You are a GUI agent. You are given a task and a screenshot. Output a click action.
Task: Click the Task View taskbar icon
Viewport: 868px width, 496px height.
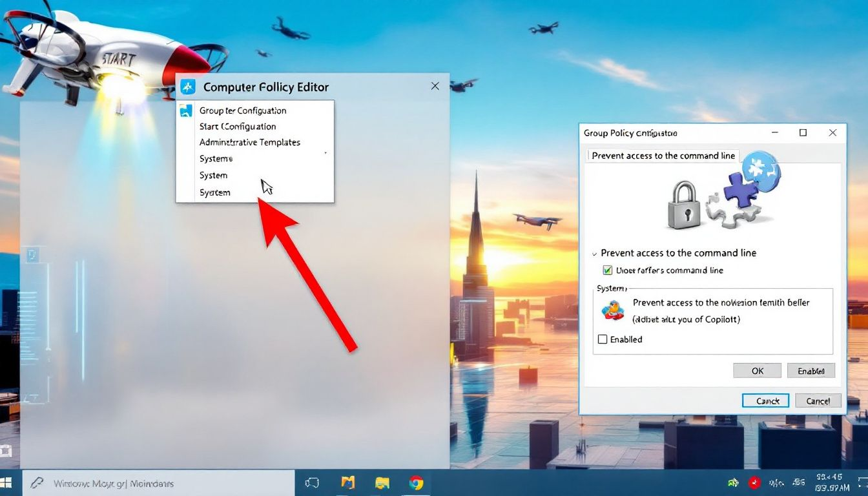click(313, 482)
